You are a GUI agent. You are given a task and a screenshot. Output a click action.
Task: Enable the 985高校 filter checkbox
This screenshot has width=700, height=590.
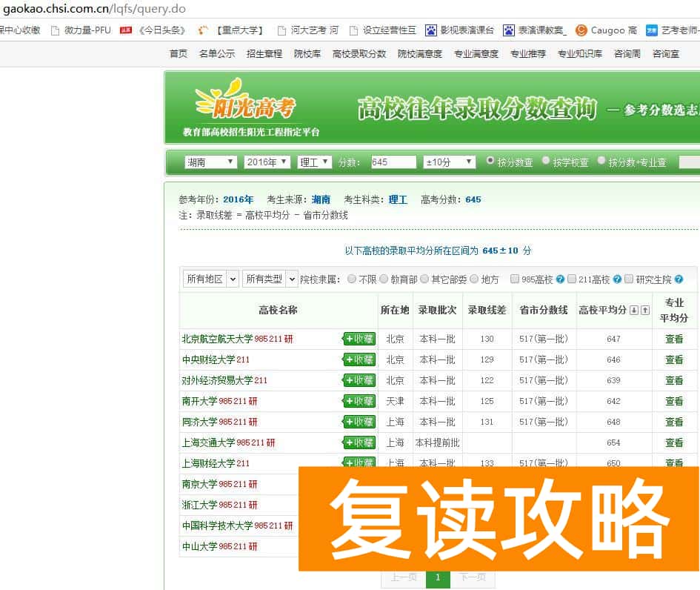(514, 279)
